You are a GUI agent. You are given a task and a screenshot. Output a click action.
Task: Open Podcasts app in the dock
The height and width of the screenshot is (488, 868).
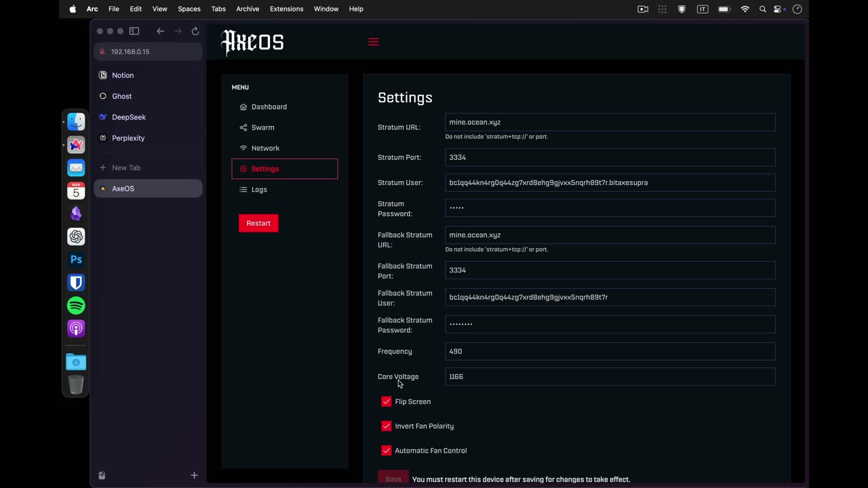[76, 329]
